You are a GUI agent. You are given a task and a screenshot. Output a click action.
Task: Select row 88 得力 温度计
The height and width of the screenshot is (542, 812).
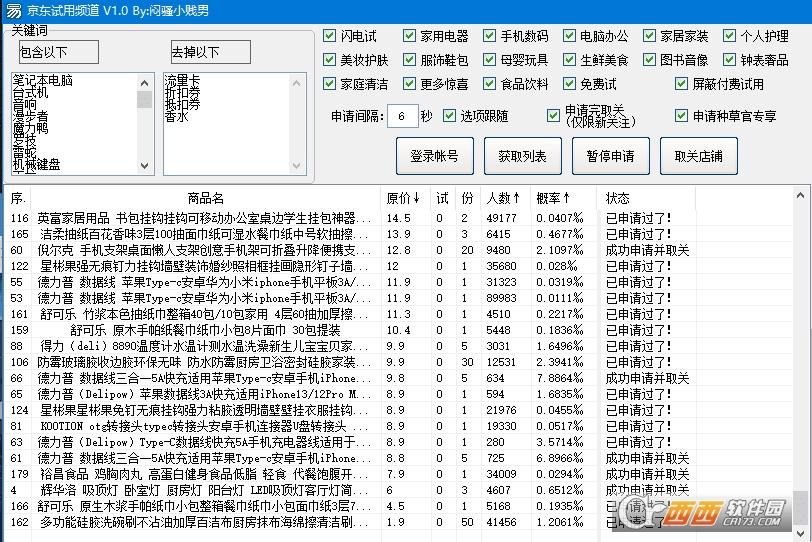[x=398, y=346]
